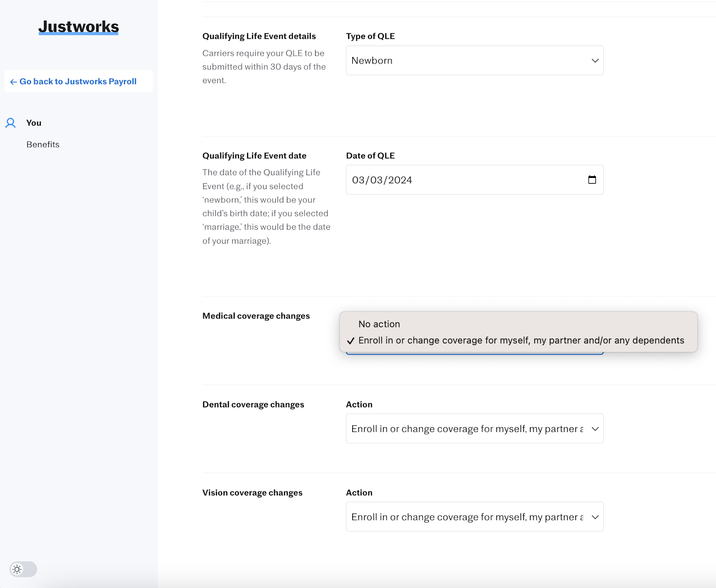Click the year 2024 in the QLE date

400,180
